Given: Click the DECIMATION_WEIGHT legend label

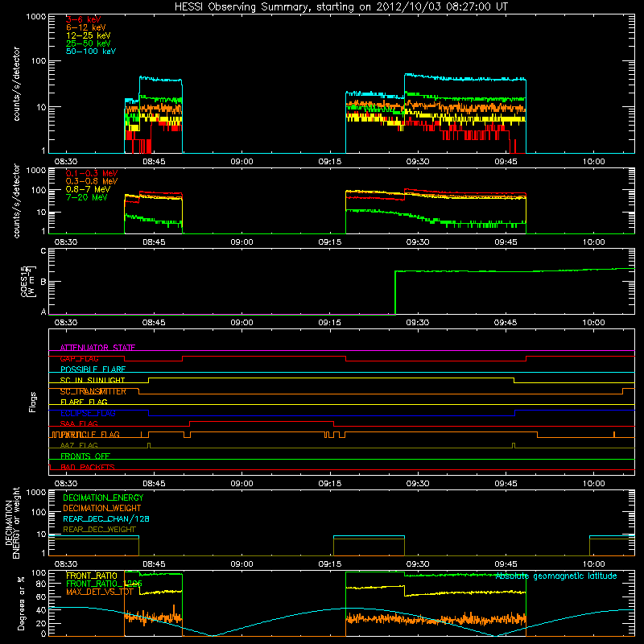Looking at the screenshot, I should pos(102,508).
